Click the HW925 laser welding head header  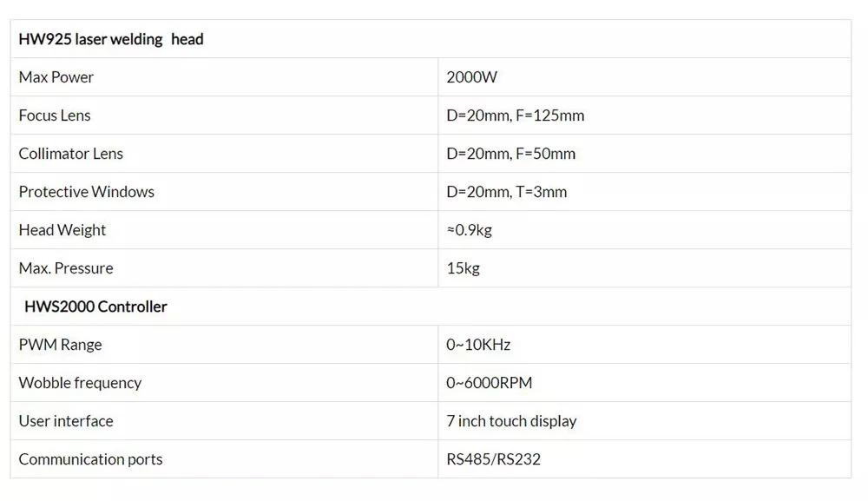pos(111,39)
